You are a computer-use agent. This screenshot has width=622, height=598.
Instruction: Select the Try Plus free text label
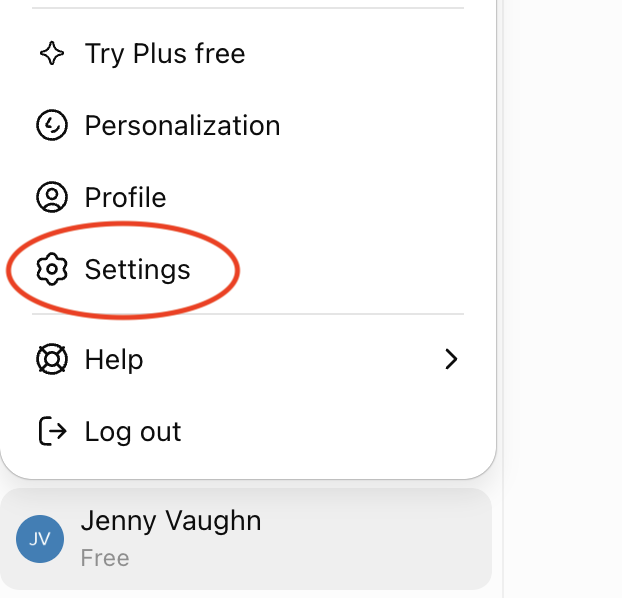[x=165, y=54]
